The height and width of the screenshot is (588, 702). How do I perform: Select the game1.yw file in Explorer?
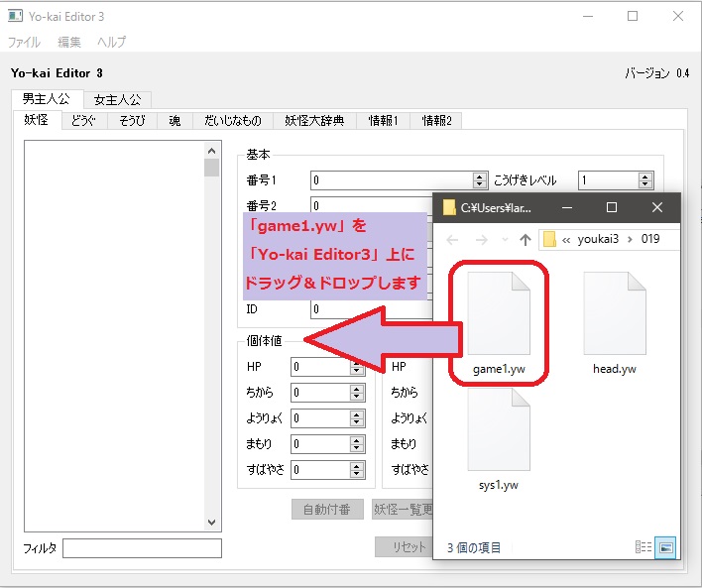pos(499,323)
